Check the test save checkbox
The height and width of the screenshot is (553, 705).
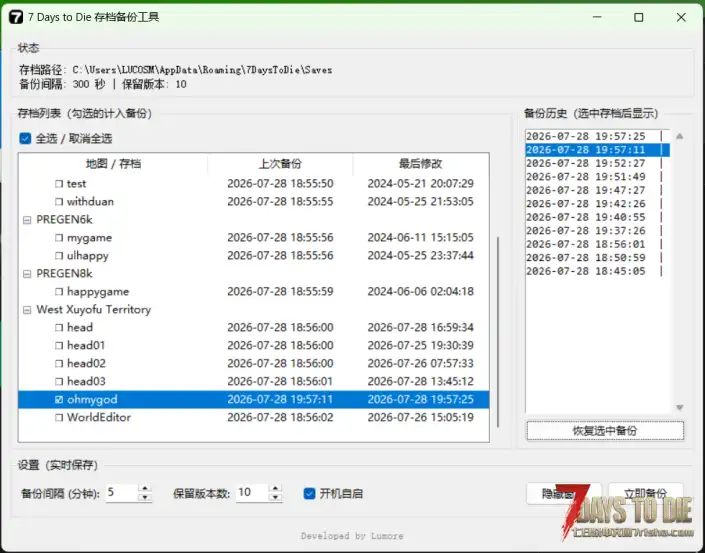(x=59, y=184)
